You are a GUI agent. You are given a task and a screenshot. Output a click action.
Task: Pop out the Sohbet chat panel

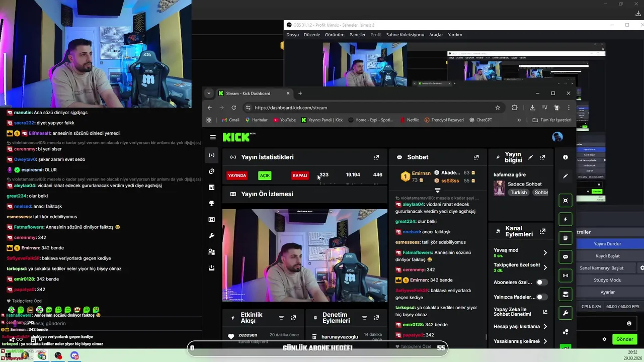tap(476, 157)
